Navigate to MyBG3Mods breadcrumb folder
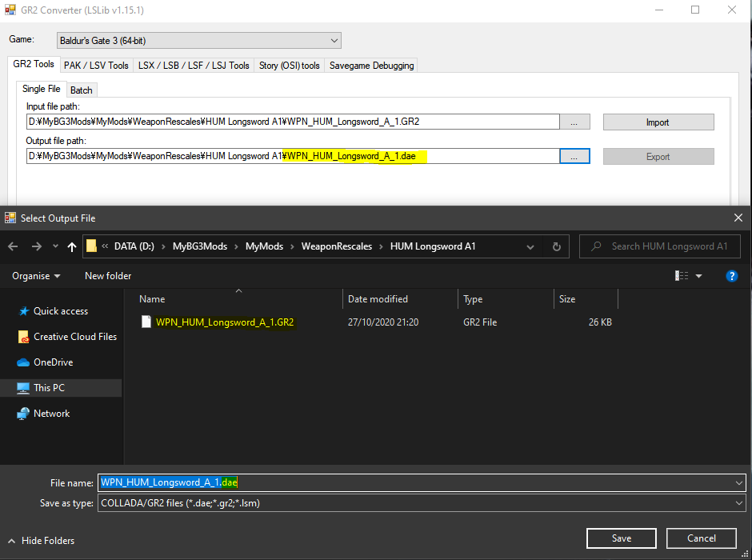 (x=200, y=246)
